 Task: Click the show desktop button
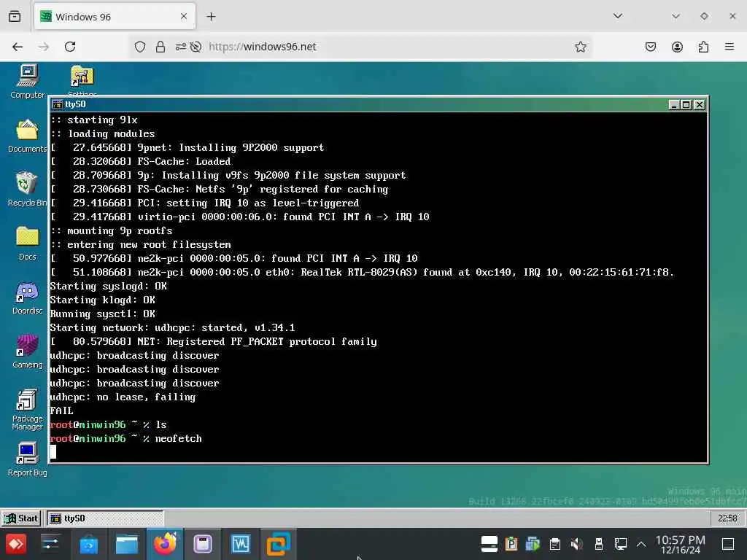728,544
